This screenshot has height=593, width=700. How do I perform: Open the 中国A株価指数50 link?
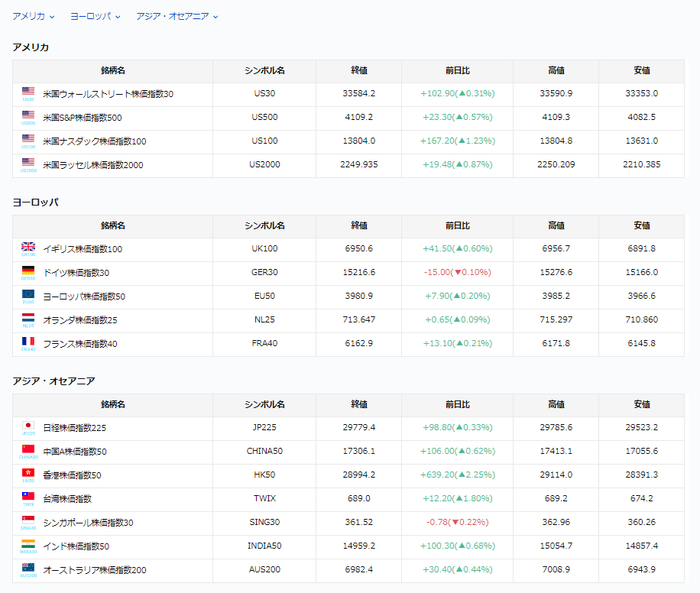75,450
